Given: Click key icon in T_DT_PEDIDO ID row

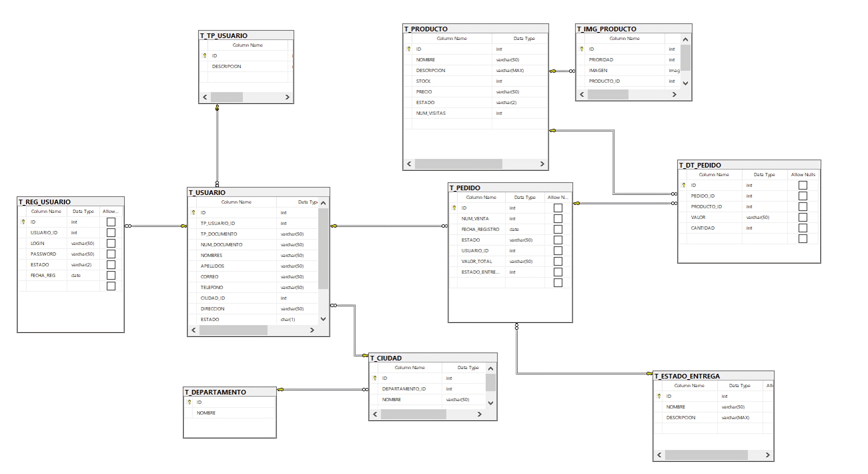Looking at the screenshot, I should click(684, 185).
